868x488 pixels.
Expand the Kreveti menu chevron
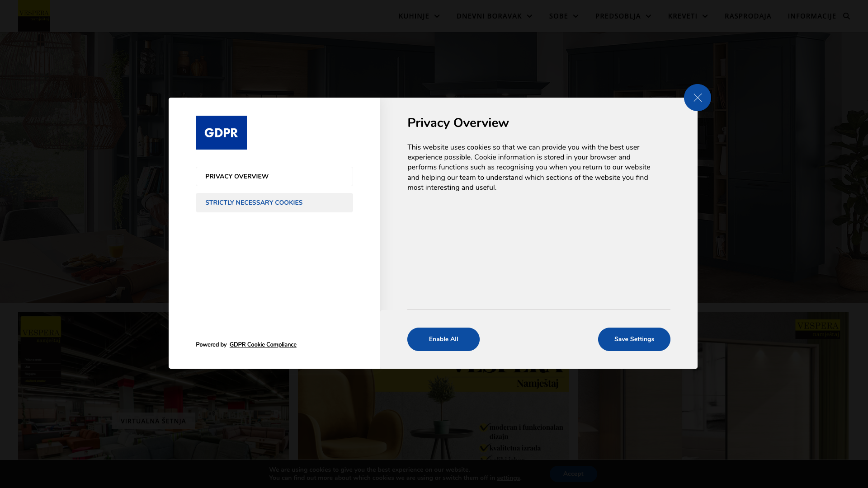click(705, 16)
